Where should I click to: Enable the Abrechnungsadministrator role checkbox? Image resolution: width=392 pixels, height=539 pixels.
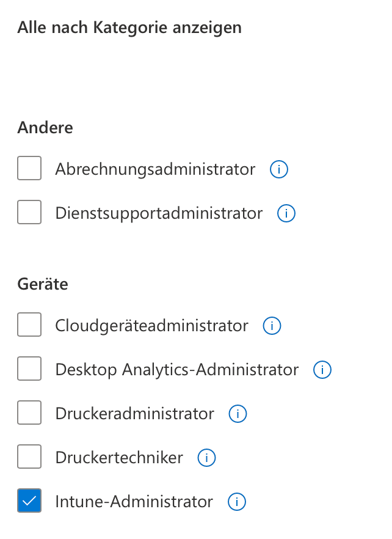coord(29,168)
